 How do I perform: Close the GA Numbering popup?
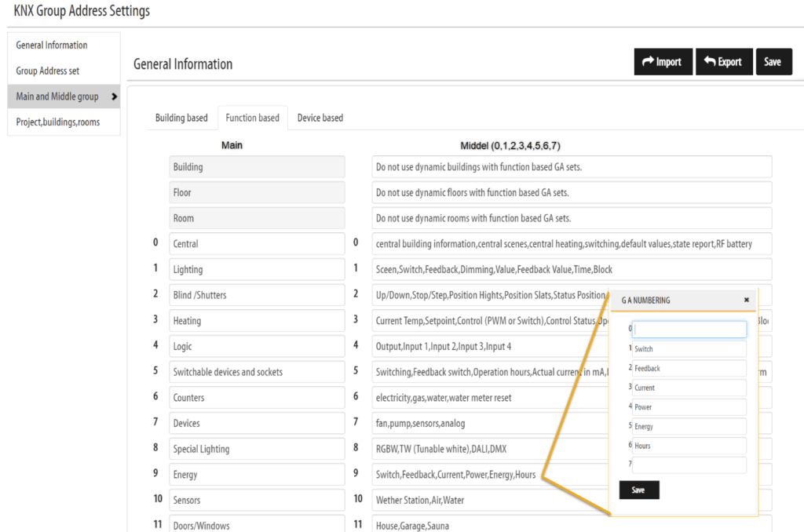click(746, 300)
